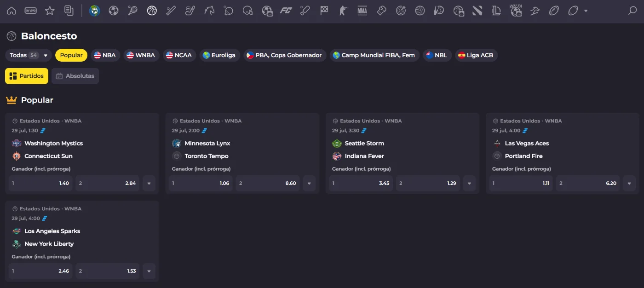Image resolution: width=644 pixels, height=288 pixels.
Task: Go to the home page icon
Action: (x=11, y=11)
